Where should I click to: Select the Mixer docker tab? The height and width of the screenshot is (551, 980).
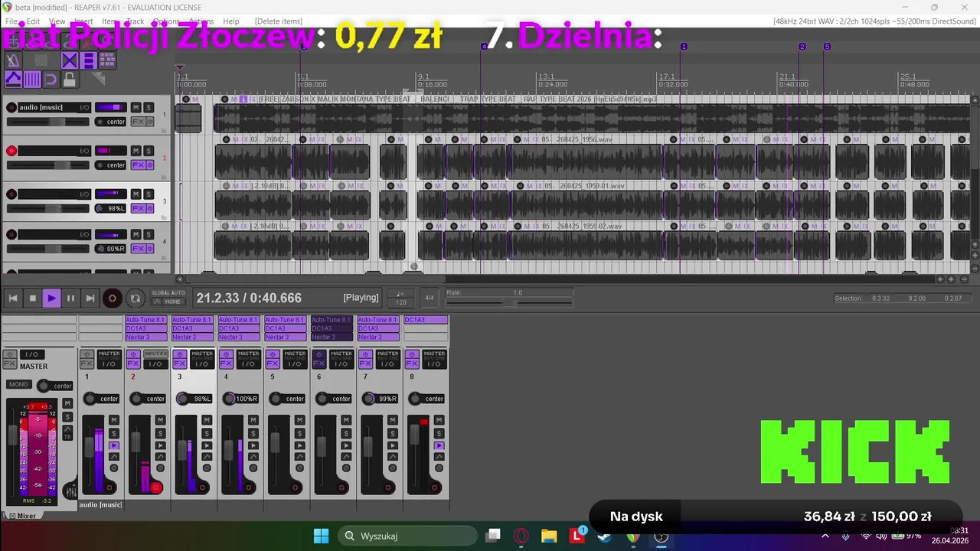coord(22,516)
